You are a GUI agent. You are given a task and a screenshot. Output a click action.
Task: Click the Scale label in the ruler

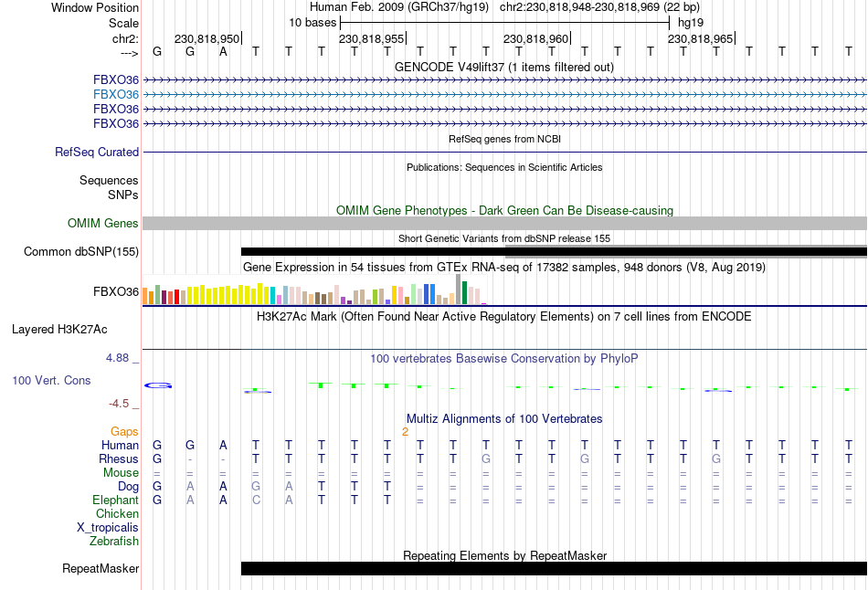[x=123, y=23]
